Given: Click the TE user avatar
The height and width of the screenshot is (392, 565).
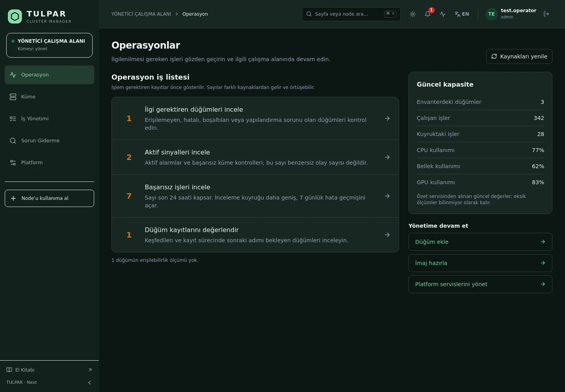Looking at the screenshot, I should tap(492, 14).
